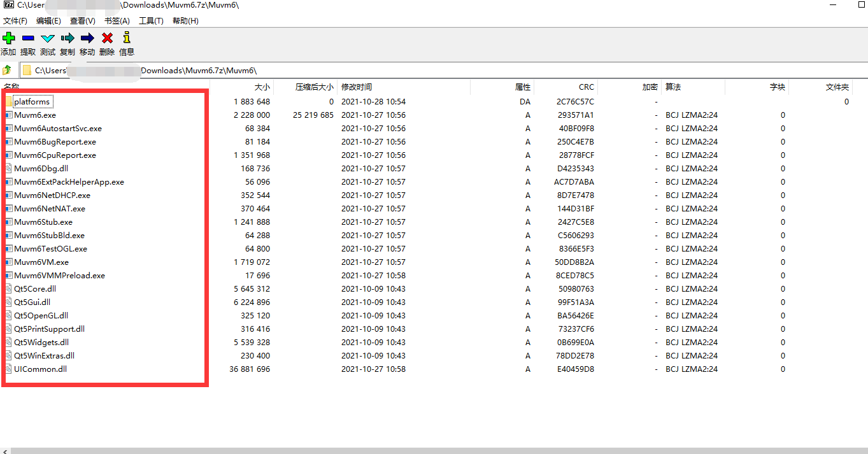Viewport: 868px width, 454px height.
Task: Select the Muvm6AutostartSvc.exe file name
Action: coord(58,129)
